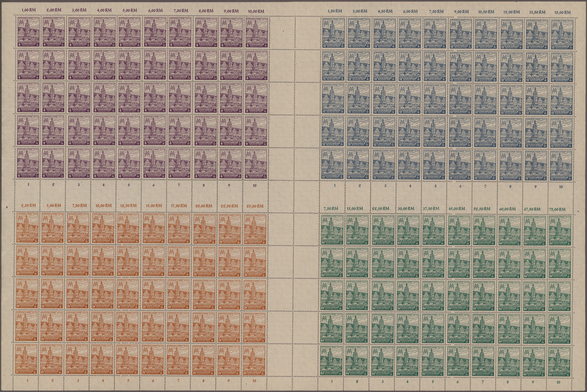Select purple column number "10" below violet sheet

254,185
